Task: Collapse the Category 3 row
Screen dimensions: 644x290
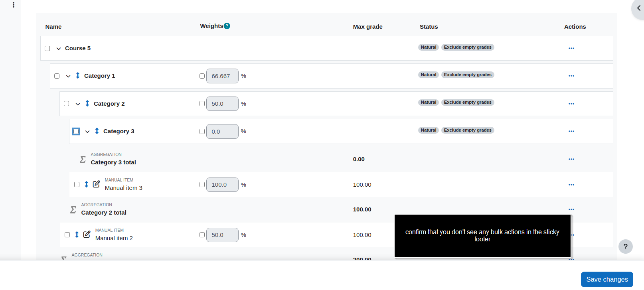Action: (x=87, y=132)
